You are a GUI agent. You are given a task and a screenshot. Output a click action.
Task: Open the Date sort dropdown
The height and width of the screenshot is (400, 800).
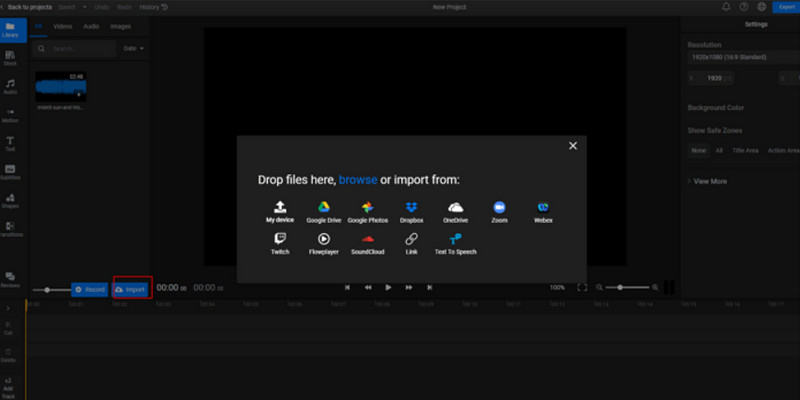coord(133,48)
